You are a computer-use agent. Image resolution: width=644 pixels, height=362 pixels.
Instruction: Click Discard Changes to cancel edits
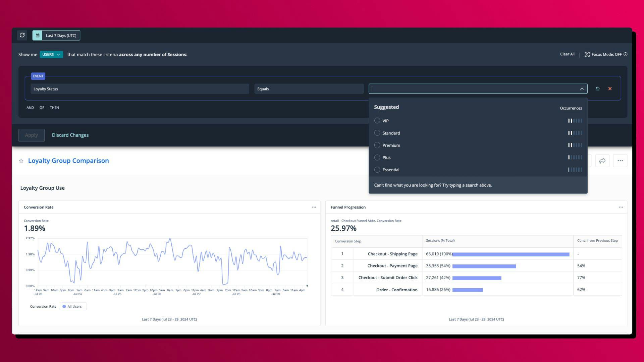pyautogui.click(x=70, y=135)
